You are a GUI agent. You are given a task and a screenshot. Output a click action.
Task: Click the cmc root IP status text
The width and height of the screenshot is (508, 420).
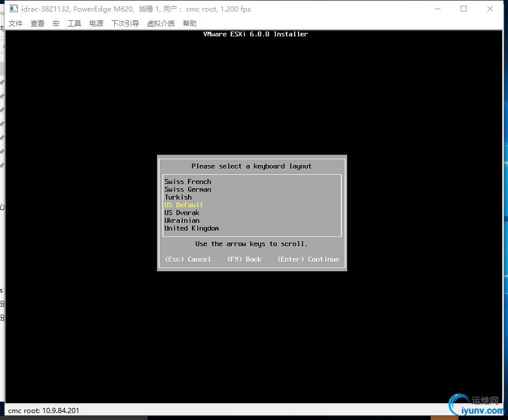43,411
